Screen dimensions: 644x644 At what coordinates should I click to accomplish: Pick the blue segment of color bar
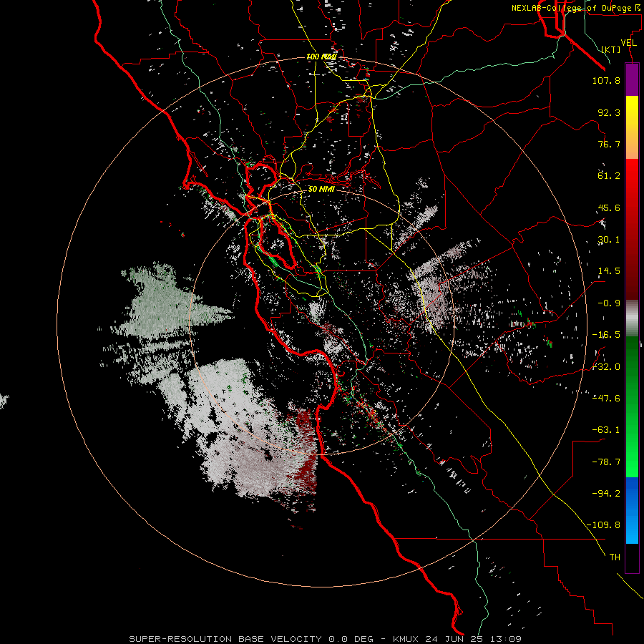(x=632, y=510)
